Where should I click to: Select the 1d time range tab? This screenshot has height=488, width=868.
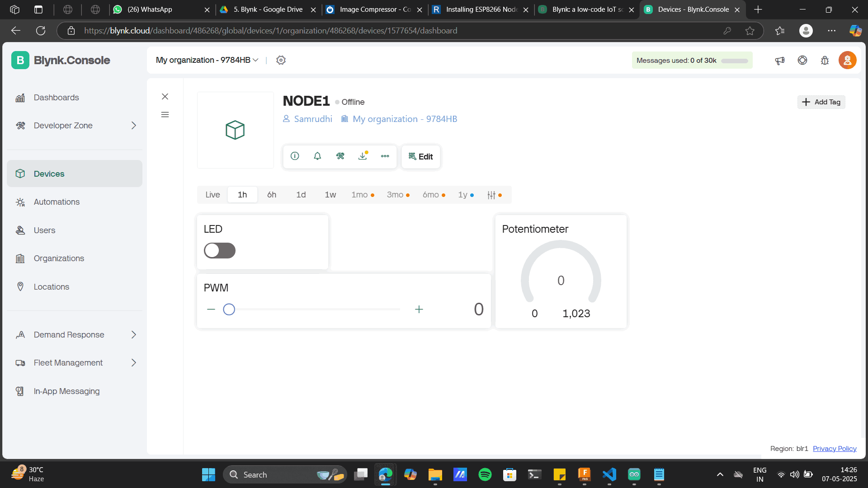pyautogui.click(x=301, y=195)
